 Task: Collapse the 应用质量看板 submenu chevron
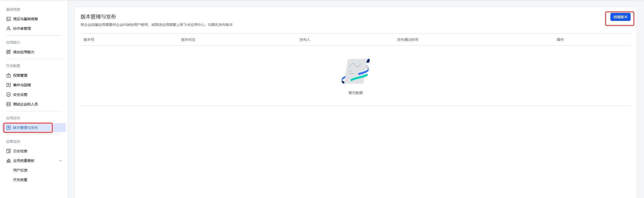(x=60, y=161)
